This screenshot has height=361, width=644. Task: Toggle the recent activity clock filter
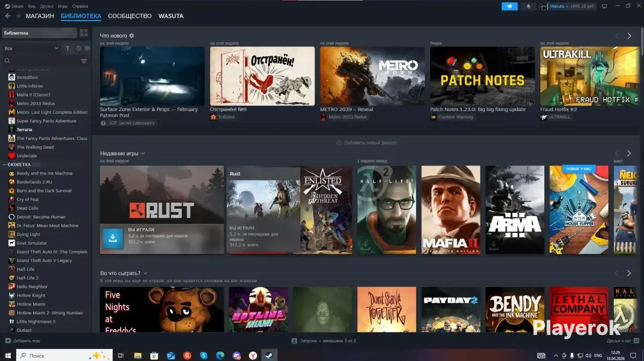[x=78, y=48]
